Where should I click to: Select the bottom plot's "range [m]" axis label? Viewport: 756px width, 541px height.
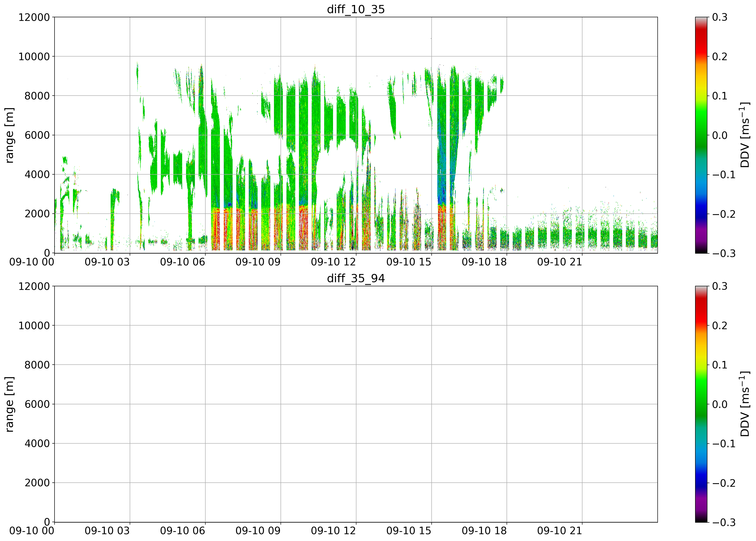click(x=10, y=404)
